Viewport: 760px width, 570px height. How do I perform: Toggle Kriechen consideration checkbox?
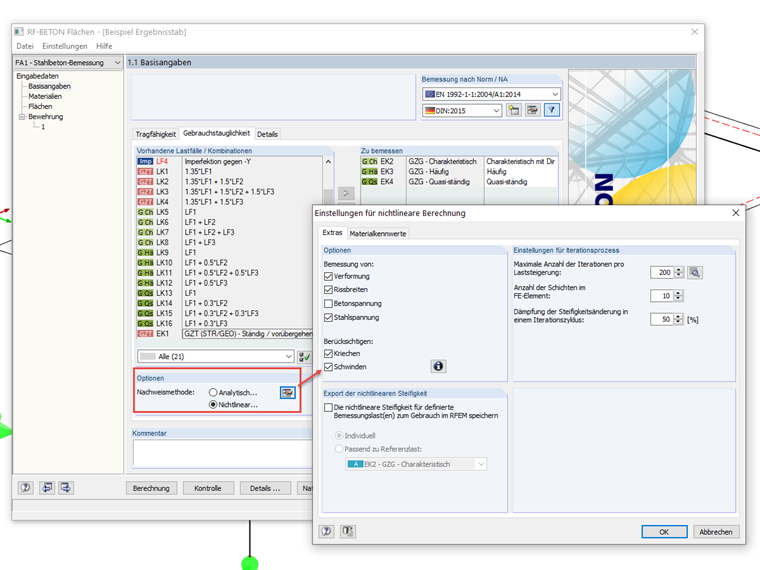[328, 353]
